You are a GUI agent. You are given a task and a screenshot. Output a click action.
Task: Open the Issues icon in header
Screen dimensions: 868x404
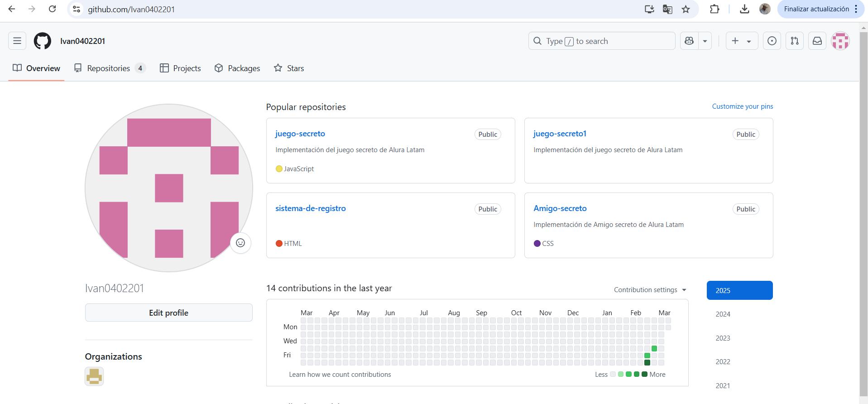click(x=772, y=41)
